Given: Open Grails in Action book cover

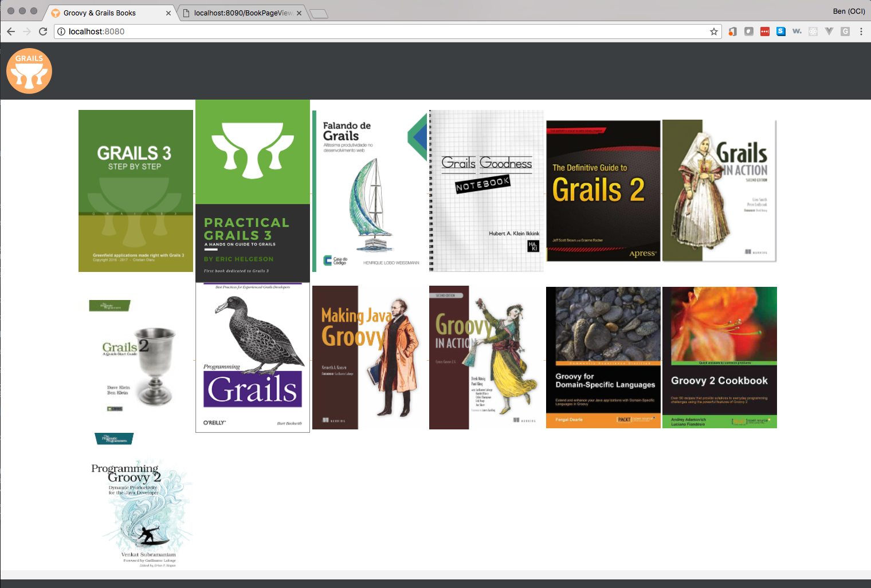Looking at the screenshot, I should click(x=720, y=191).
